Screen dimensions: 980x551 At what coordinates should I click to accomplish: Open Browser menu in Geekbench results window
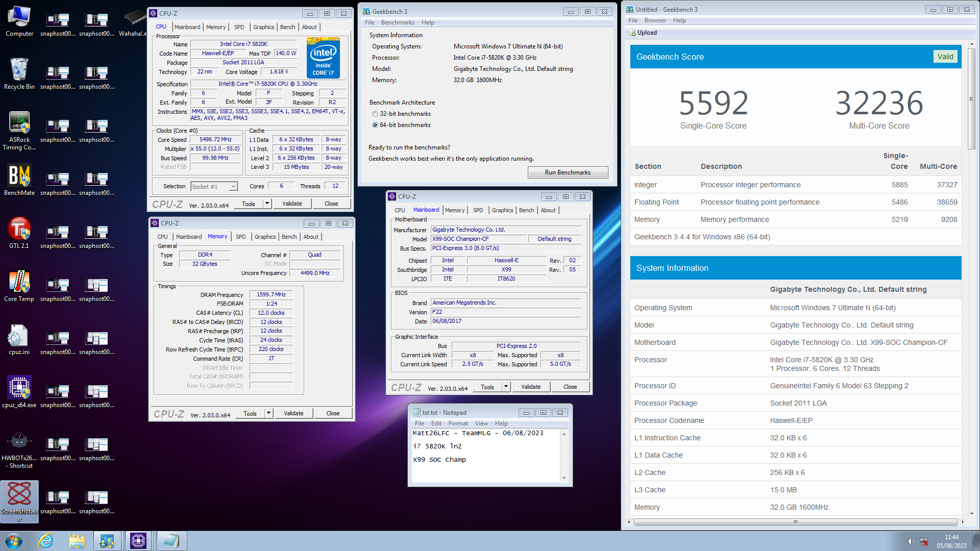tap(655, 20)
